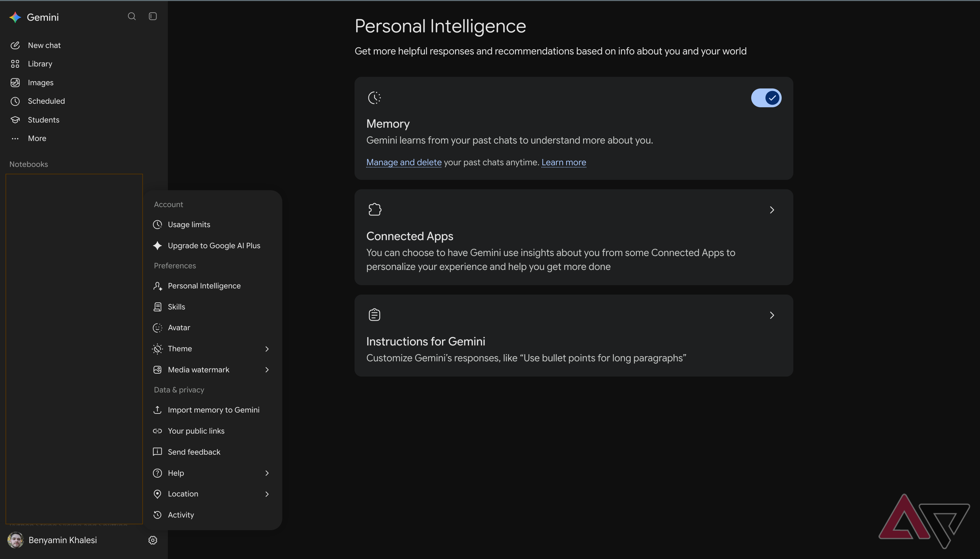The width and height of the screenshot is (980, 559).
Task: Choose Send feedback from the menu
Action: 212,452
